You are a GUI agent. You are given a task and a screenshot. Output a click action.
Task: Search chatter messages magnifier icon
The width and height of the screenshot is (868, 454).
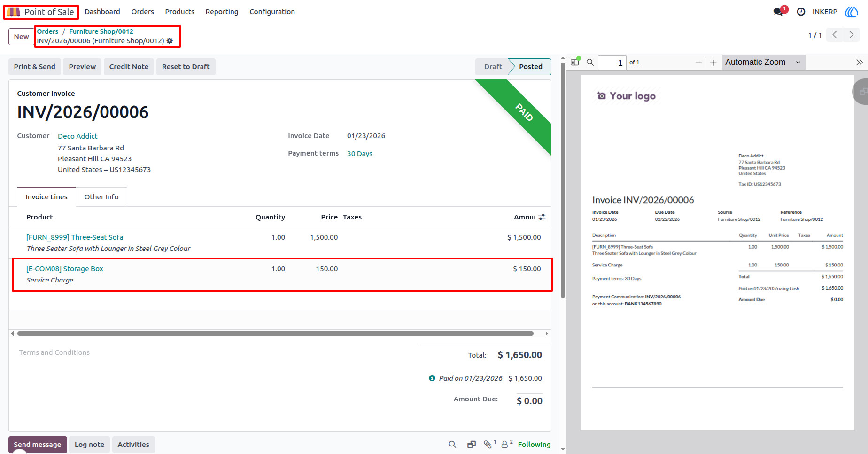click(x=452, y=445)
